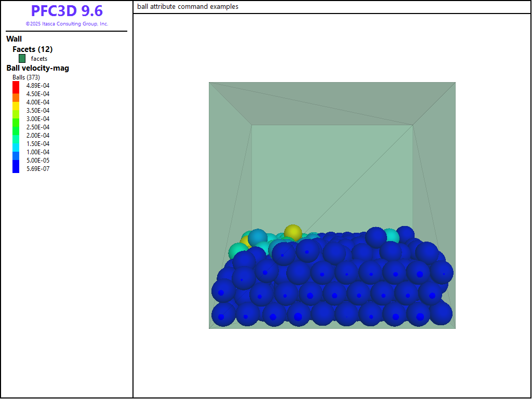Click the green facets color swatch

click(x=22, y=59)
